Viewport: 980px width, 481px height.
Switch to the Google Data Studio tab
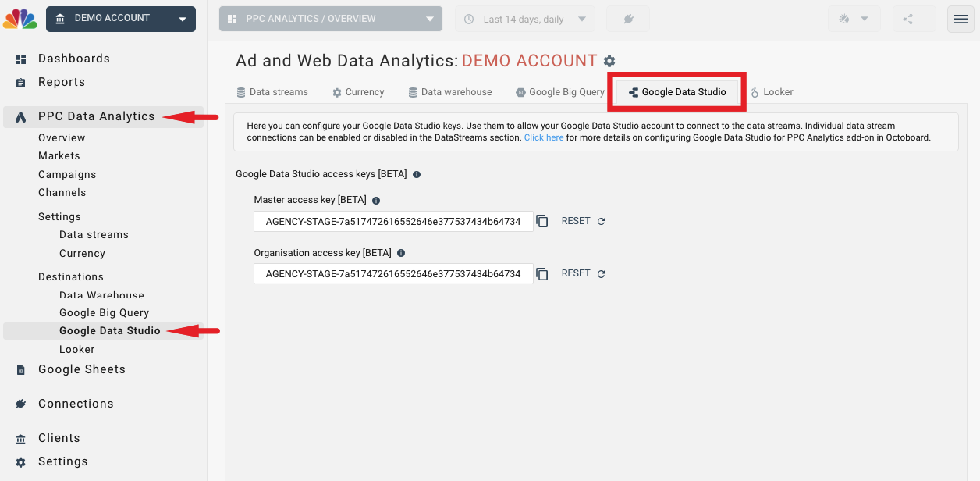coord(677,92)
